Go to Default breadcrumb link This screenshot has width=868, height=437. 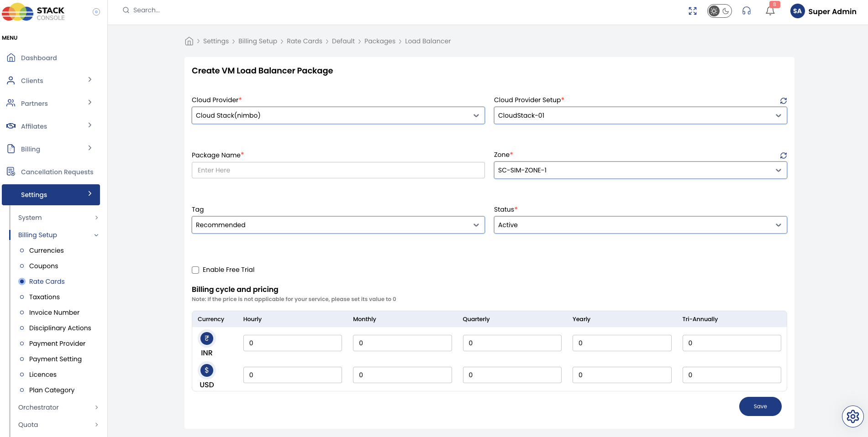pyautogui.click(x=343, y=41)
